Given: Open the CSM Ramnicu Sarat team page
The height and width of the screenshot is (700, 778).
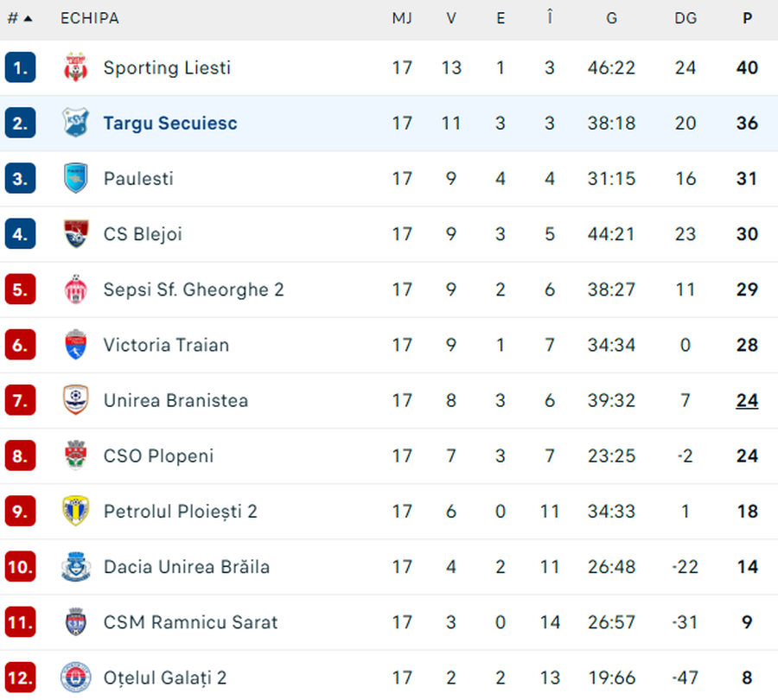Looking at the screenshot, I should point(191,622).
